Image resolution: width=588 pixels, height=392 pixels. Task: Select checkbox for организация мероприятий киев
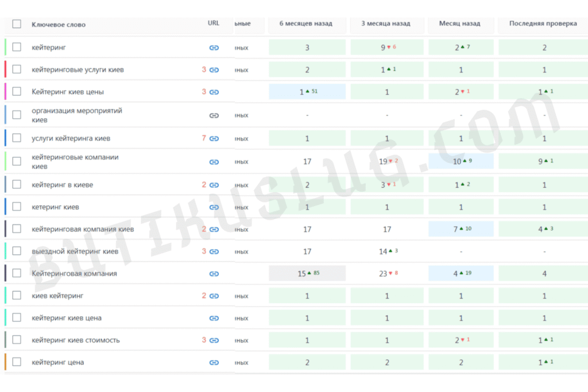pos(17,115)
